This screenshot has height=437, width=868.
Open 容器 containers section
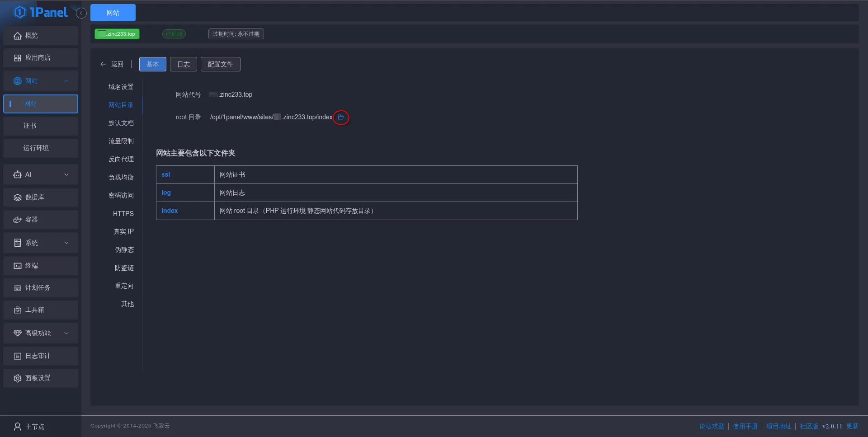pos(32,220)
